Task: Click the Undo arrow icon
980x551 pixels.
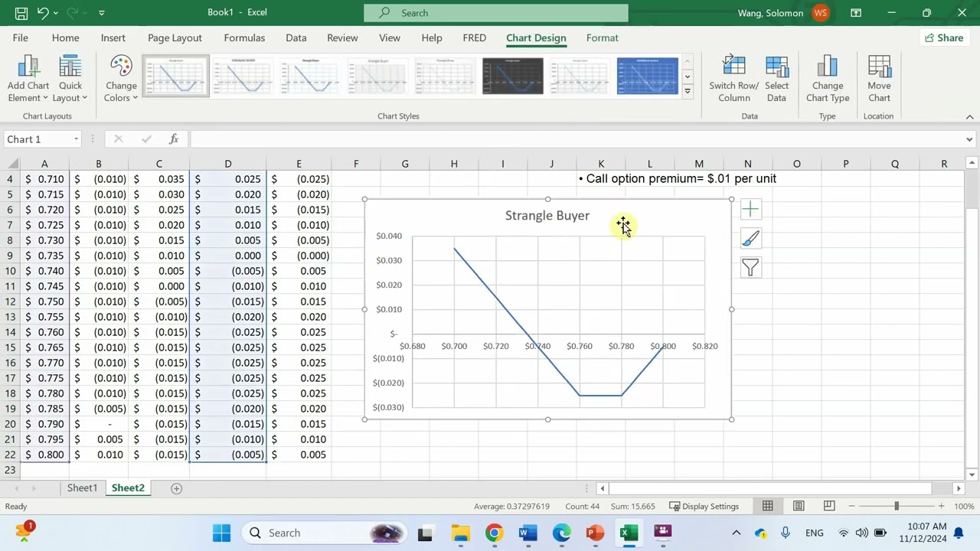Action: tap(43, 12)
